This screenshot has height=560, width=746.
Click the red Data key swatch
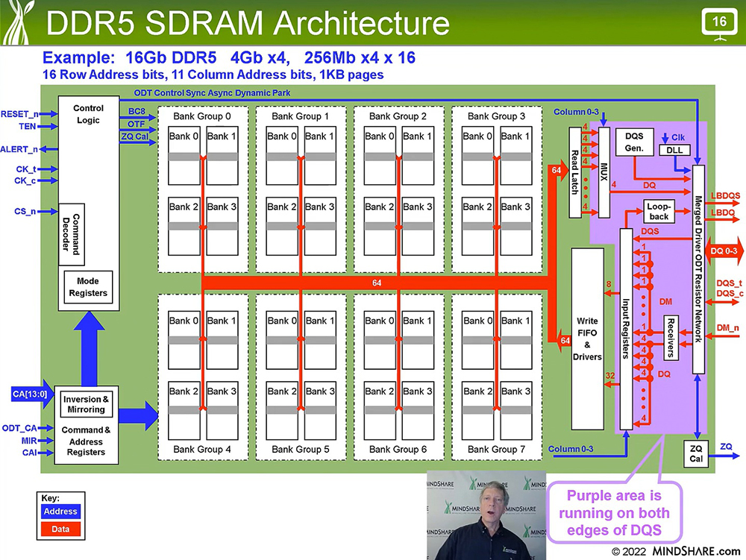(60, 529)
